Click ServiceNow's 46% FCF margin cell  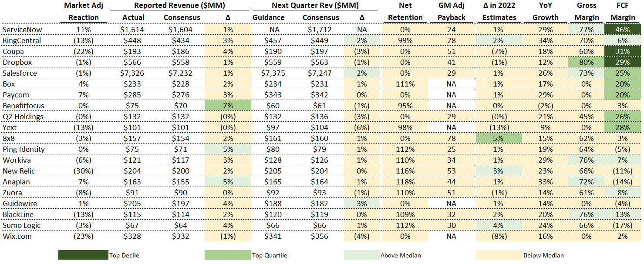click(623, 30)
